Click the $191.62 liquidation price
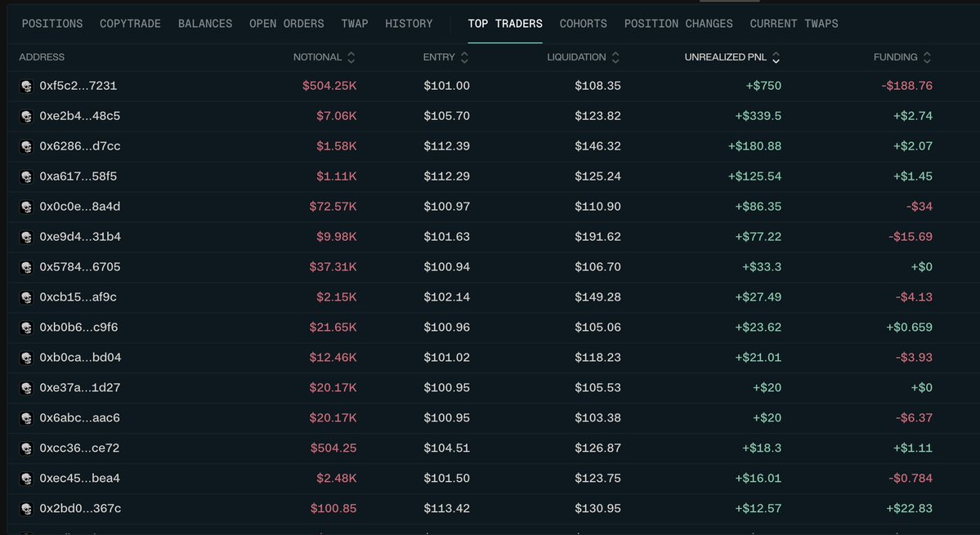Screen dimensions: 980x535 coord(597,237)
